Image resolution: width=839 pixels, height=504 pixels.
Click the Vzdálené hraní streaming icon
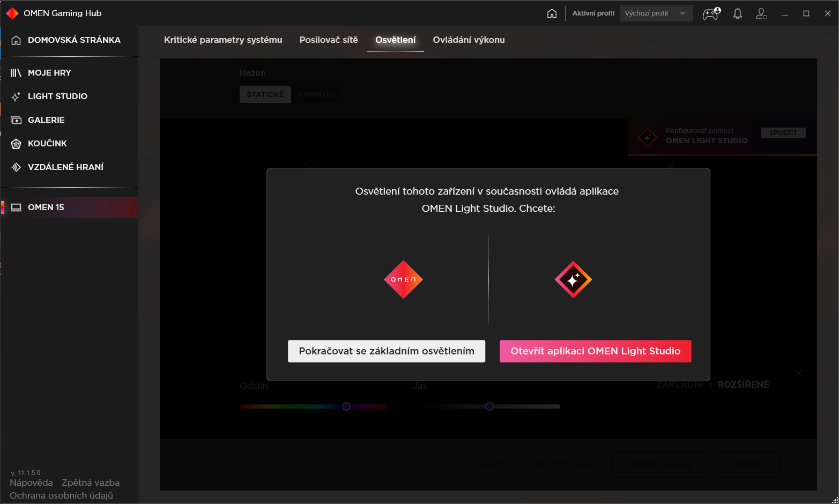(x=16, y=167)
